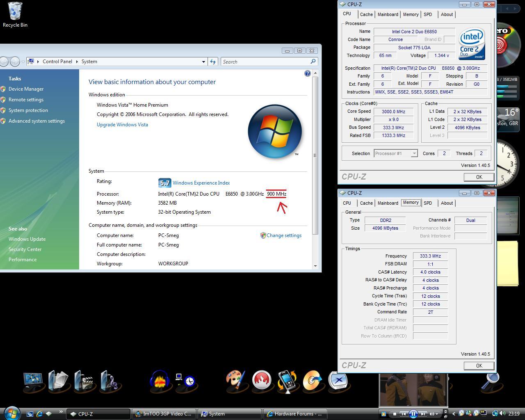Click the network tray icon
Image resolution: width=525 pixels, height=420 pixels.
pyautogui.click(x=495, y=414)
